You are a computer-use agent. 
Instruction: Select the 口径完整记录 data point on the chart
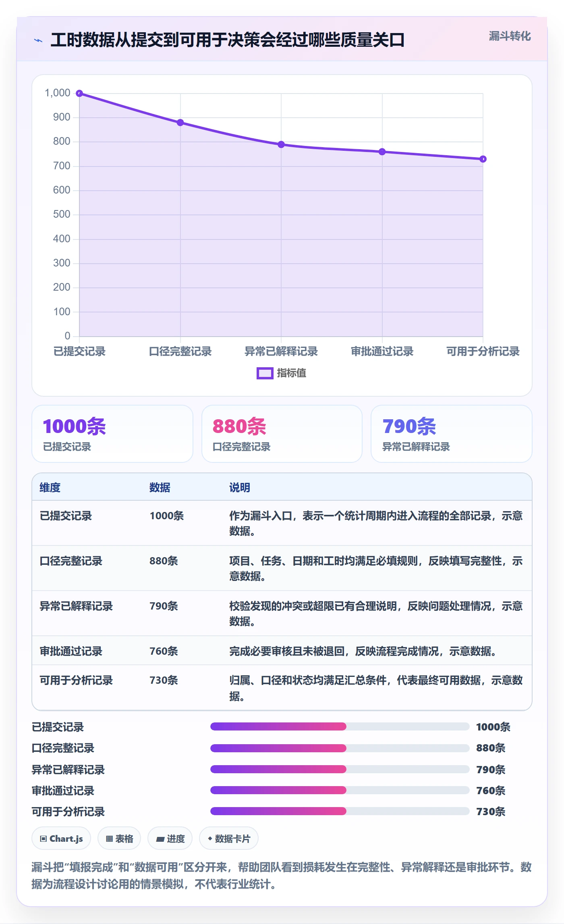click(x=180, y=123)
